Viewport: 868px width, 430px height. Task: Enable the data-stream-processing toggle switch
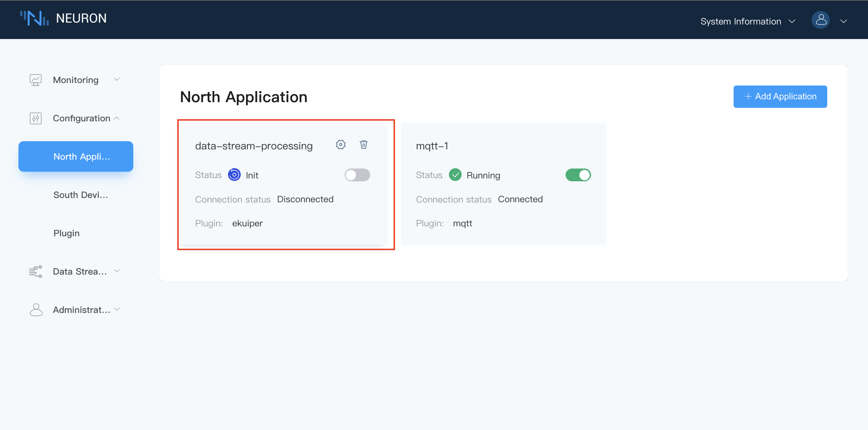pos(357,175)
